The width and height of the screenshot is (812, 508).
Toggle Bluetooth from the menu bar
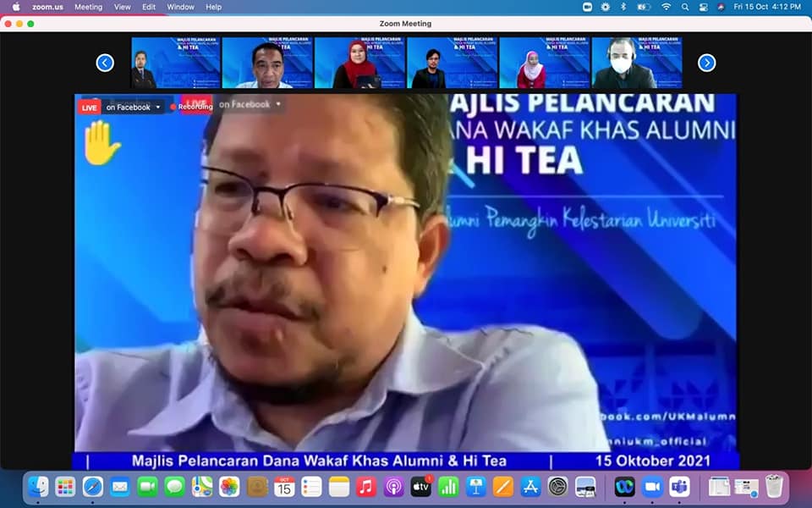[623, 7]
